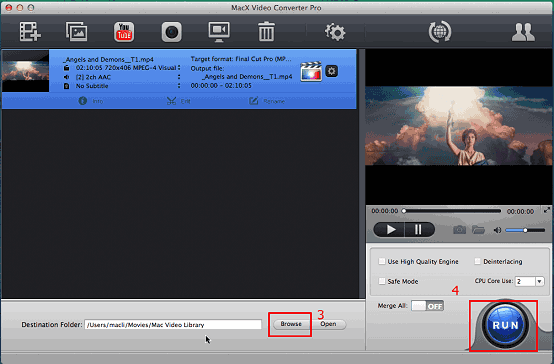Expand preview to fullscreen icon
Image resolution: width=554 pixels, height=364 pixels.
click(x=547, y=210)
